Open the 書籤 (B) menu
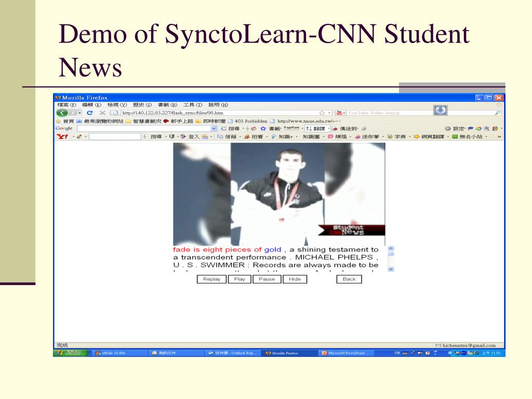This screenshot has width=532, height=399. (x=168, y=105)
